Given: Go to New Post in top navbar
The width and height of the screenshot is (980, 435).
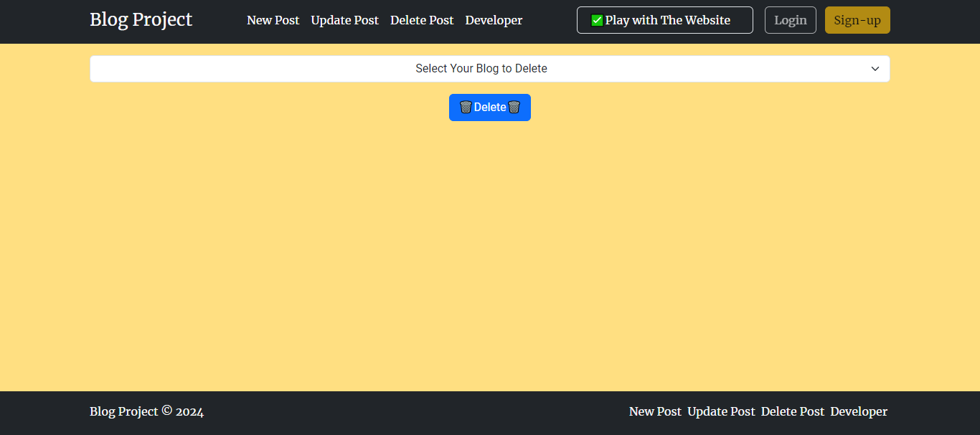Looking at the screenshot, I should pos(273,20).
